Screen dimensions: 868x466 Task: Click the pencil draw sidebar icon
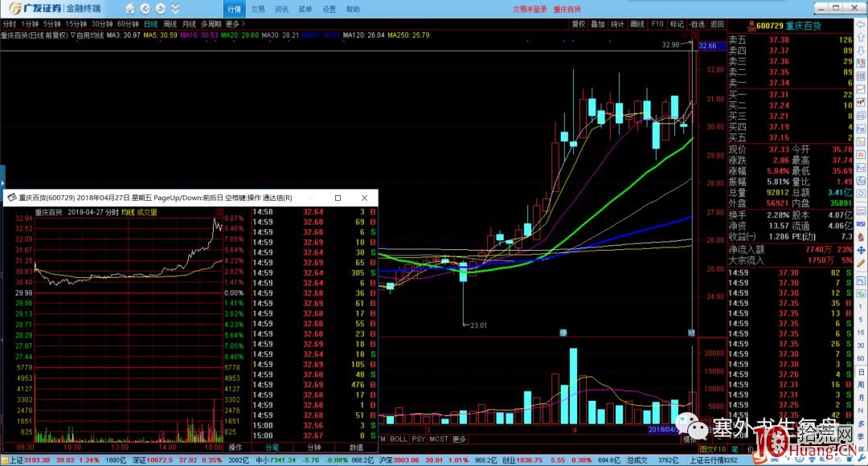tap(861, 263)
